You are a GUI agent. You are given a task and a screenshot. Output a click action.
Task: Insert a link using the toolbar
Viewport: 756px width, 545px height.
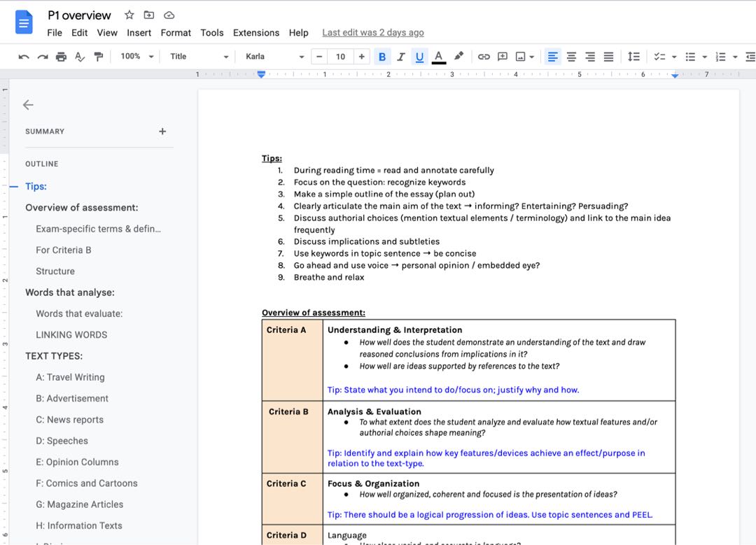(x=483, y=56)
